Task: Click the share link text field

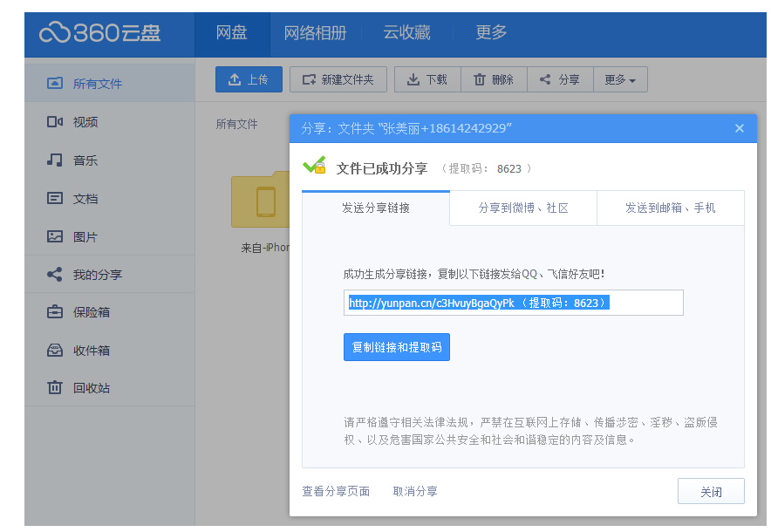Action: pos(513,303)
